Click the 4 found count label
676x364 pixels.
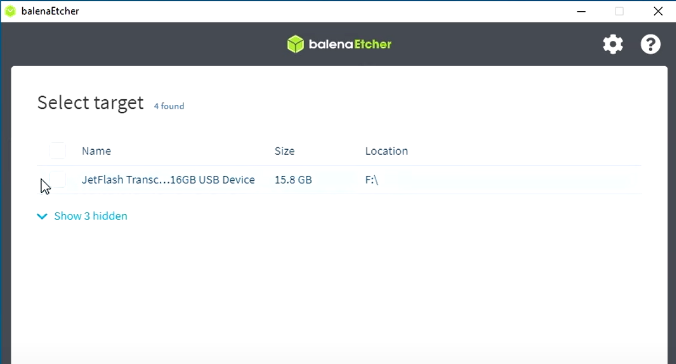(x=169, y=106)
